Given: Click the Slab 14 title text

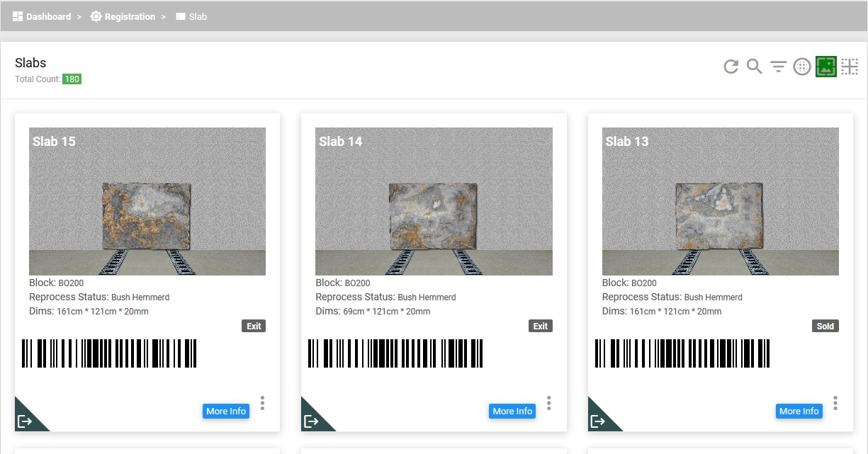Looking at the screenshot, I should click(341, 142).
